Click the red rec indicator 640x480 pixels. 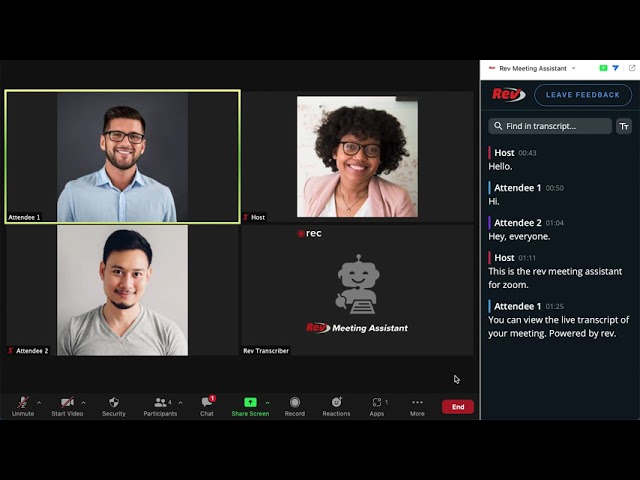[309, 233]
